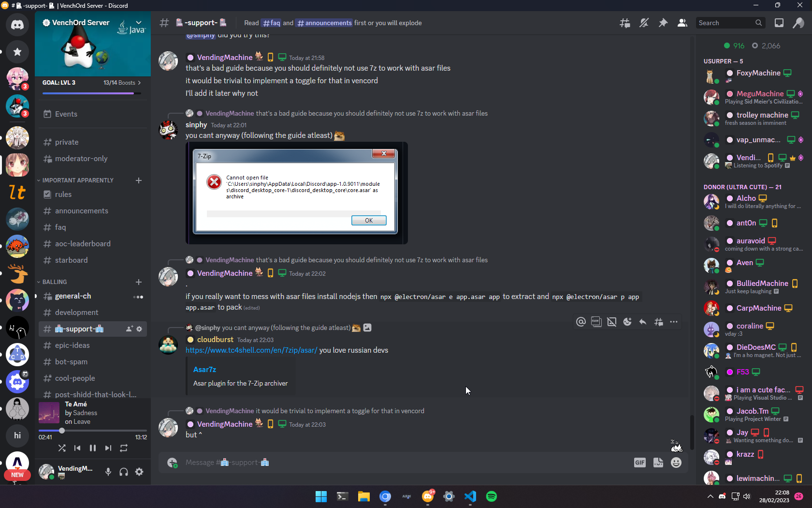Switch to the announcements channel
This screenshot has width=812, height=508.
pos(93,211)
